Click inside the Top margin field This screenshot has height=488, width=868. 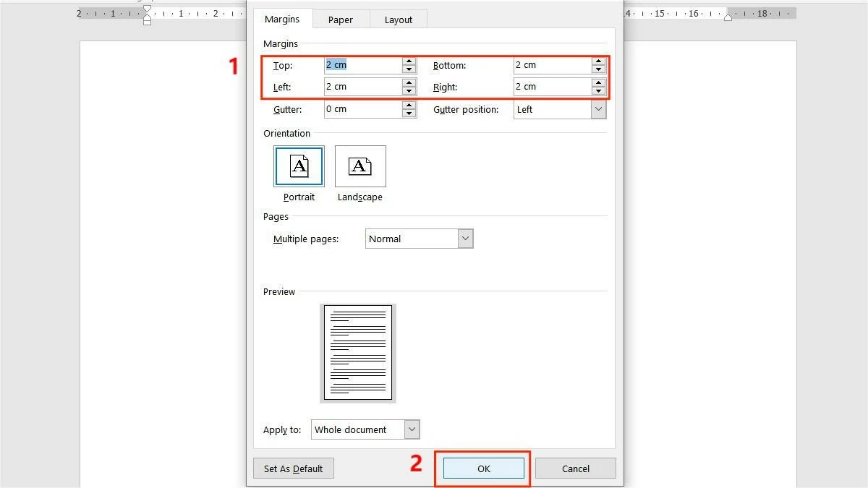click(362, 64)
